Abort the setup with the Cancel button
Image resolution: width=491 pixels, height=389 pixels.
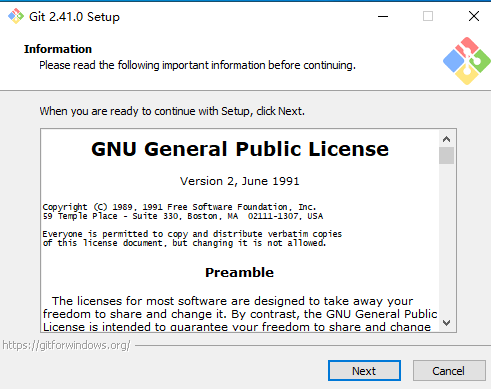[449, 371]
